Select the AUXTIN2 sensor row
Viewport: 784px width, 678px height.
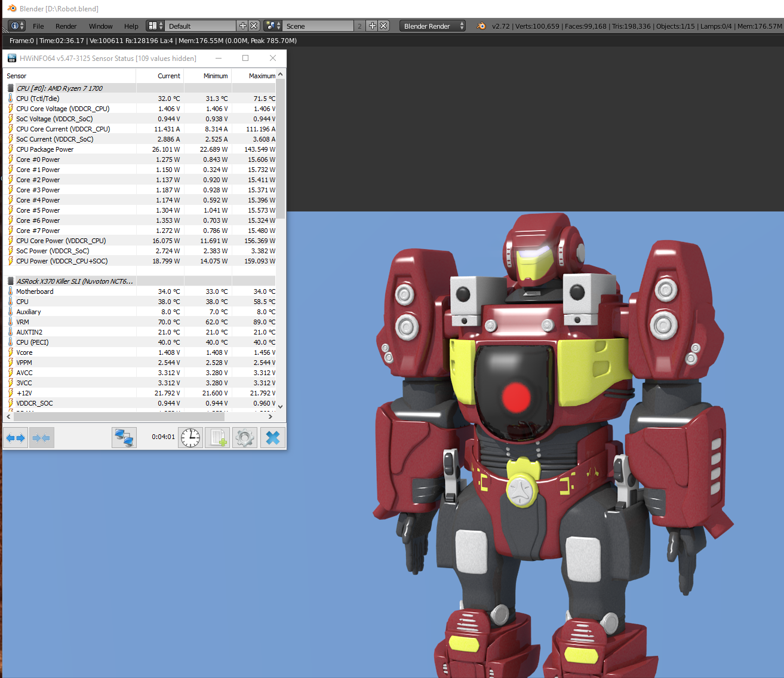click(140, 332)
